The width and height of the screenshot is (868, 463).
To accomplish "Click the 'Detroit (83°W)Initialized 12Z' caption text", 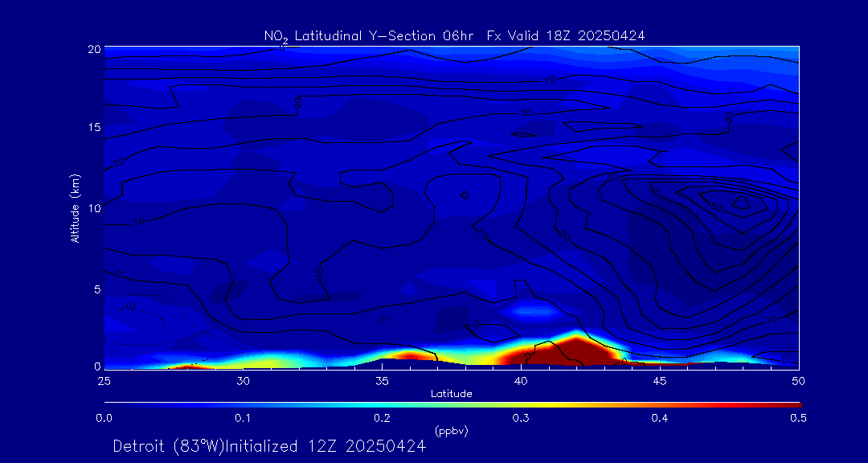I will (x=268, y=446).
